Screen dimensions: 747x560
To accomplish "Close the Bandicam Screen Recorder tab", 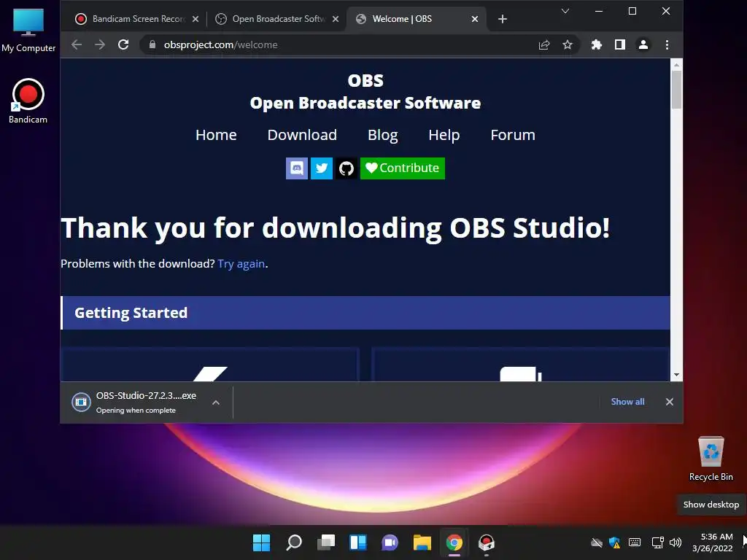I will coord(196,19).
